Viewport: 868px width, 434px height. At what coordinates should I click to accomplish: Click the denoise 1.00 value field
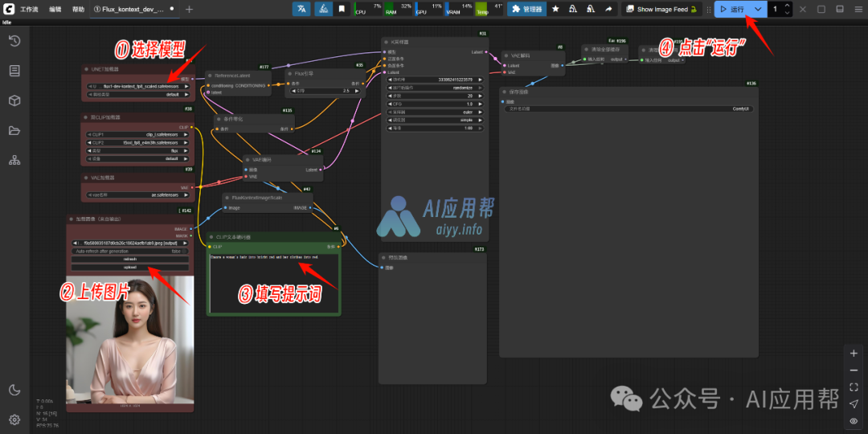[435, 127]
